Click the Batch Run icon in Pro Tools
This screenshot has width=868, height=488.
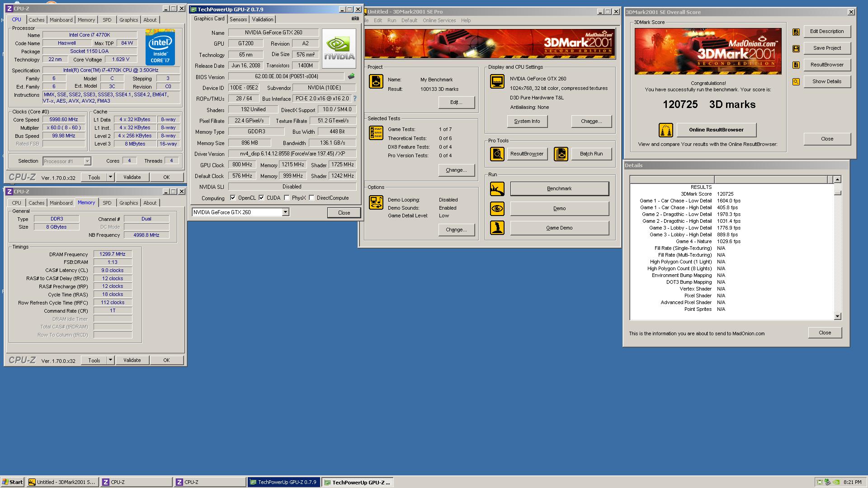tap(561, 154)
